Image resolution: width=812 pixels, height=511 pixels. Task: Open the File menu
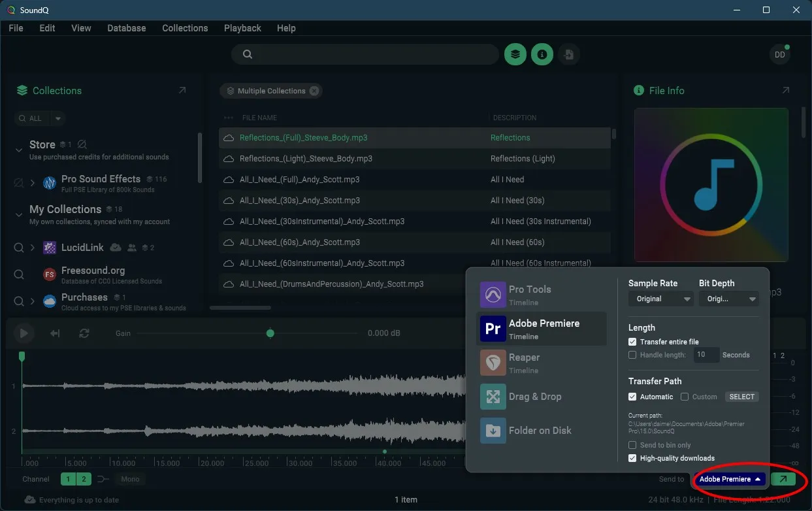16,28
